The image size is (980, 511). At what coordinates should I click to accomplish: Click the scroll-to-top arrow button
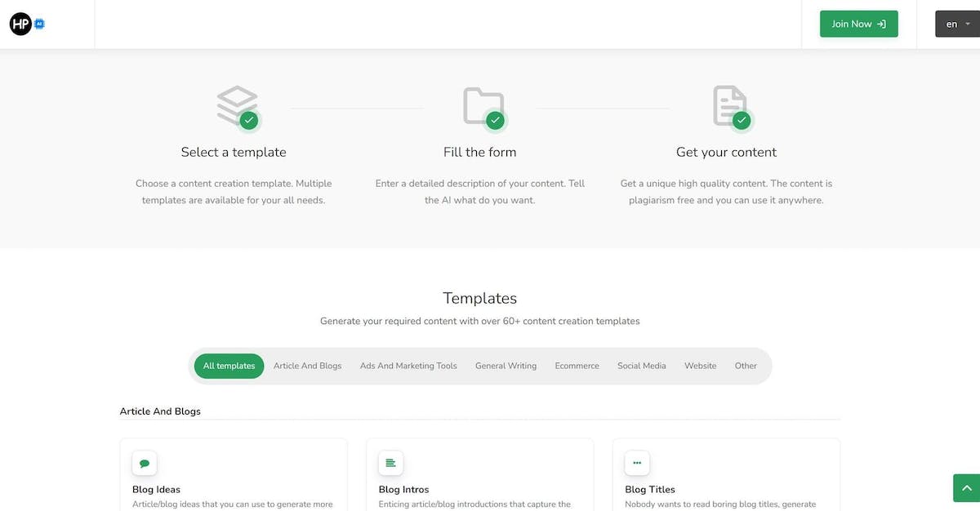pyautogui.click(x=966, y=488)
